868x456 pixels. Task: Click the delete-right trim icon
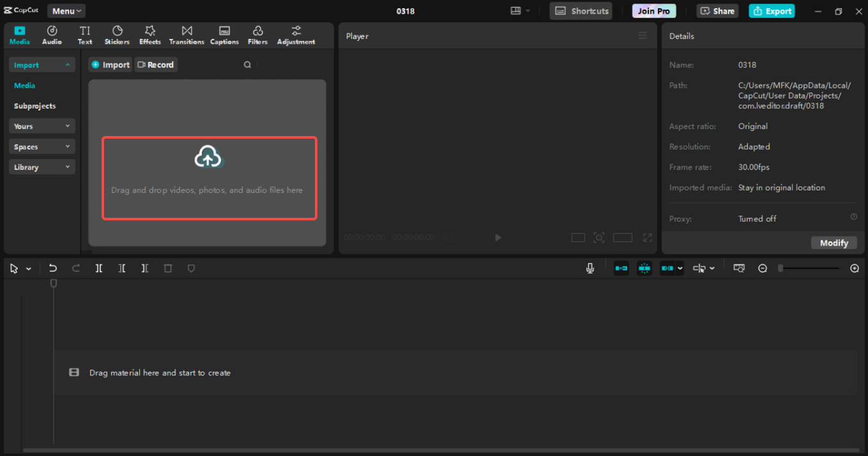(145, 269)
